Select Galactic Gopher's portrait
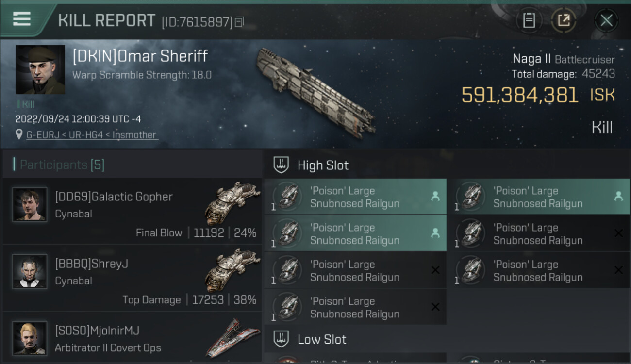 coord(30,205)
